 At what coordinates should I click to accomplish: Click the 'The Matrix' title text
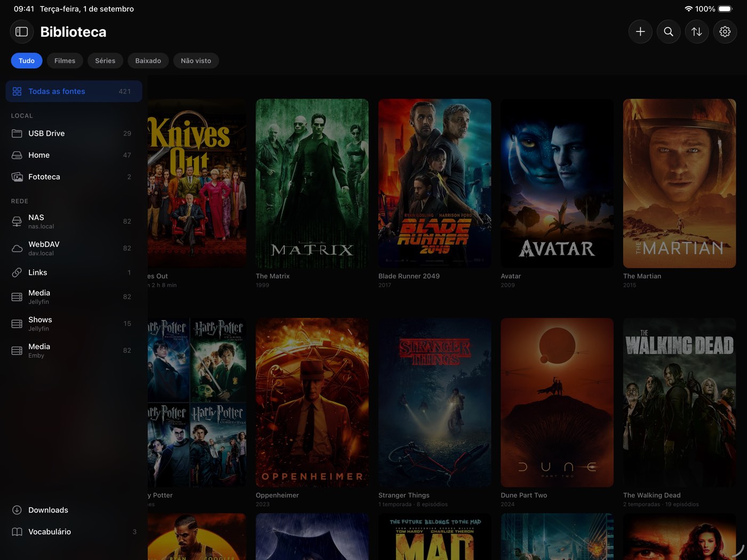click(273, 276)
